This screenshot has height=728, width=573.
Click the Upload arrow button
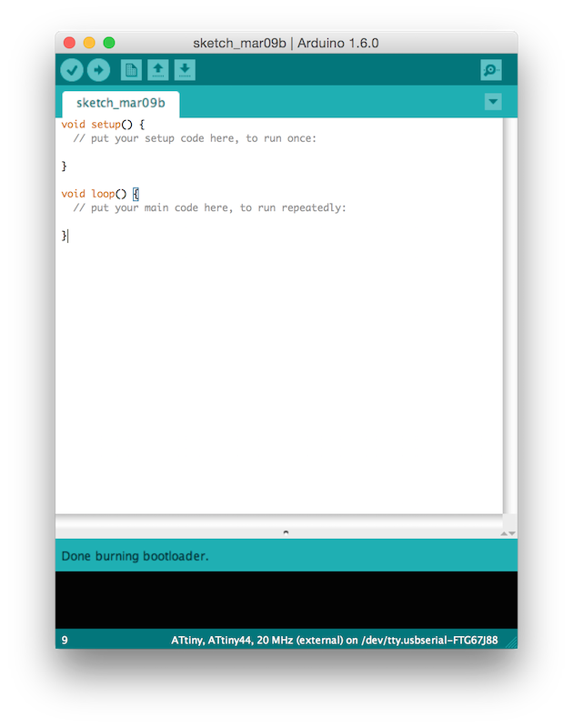coord(98,70)
